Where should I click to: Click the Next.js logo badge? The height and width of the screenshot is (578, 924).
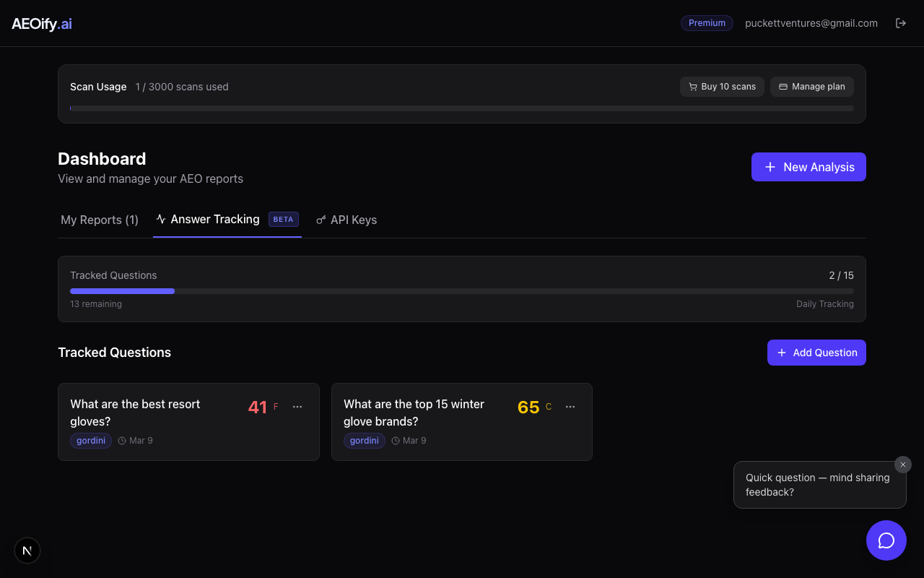[27, 551]
